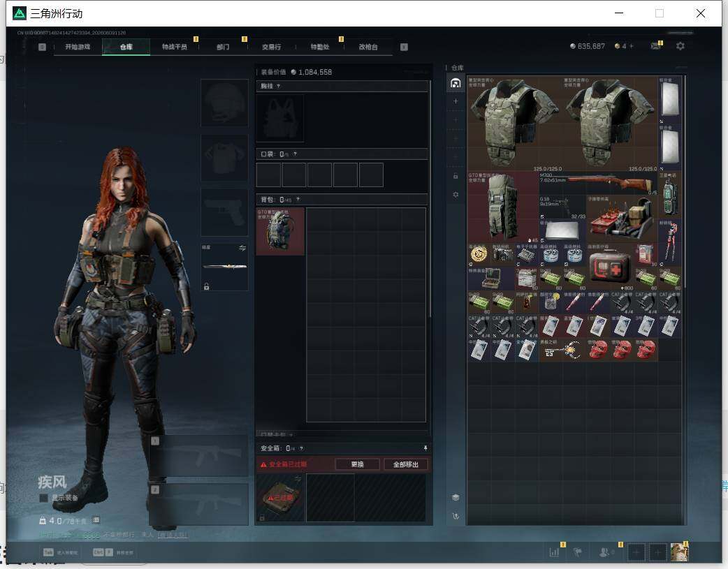
Task: Click the pin icon on 安全箱 header
Action: tap(425, 448)
